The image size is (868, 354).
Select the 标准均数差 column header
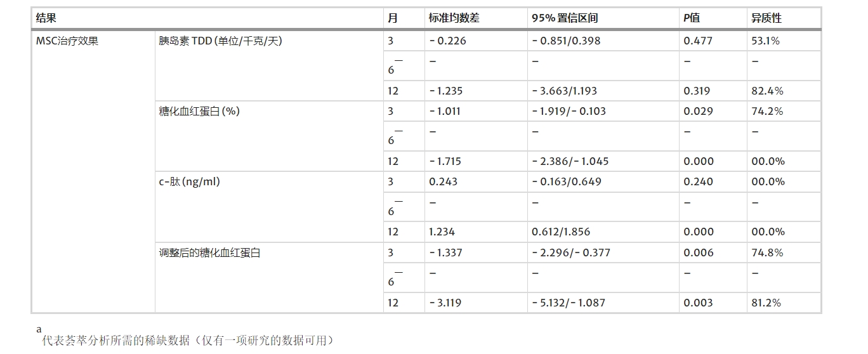tap(454, 18)
